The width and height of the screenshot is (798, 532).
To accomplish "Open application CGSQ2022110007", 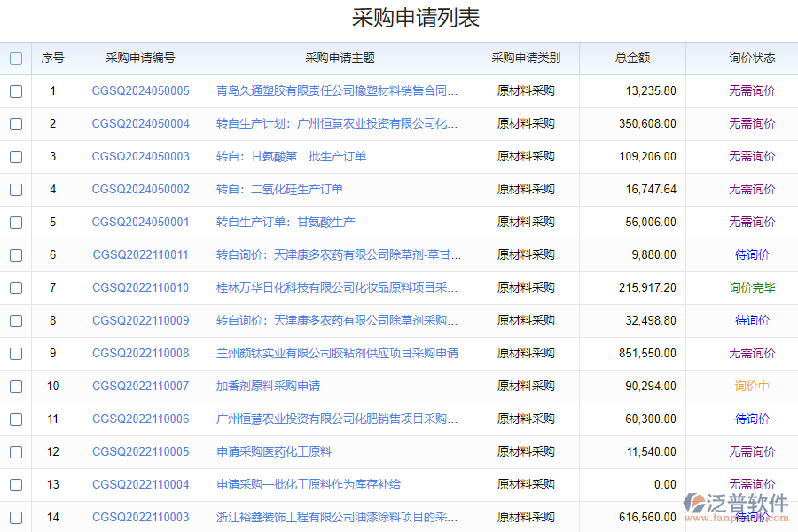I will (x=137, y=386).
